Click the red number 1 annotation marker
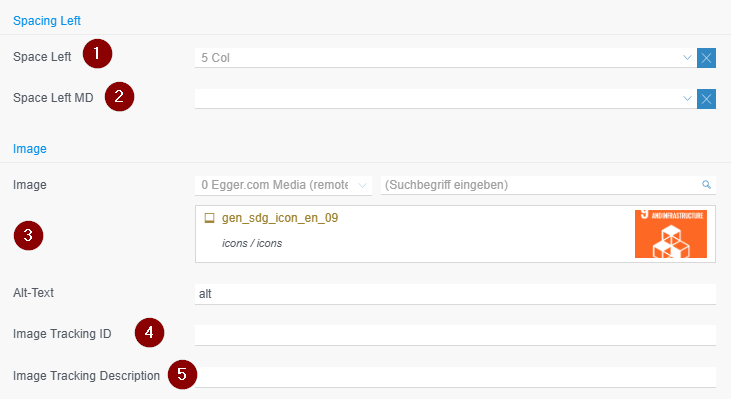This screenshot has height=399, width=731. (x=97, y=54)
